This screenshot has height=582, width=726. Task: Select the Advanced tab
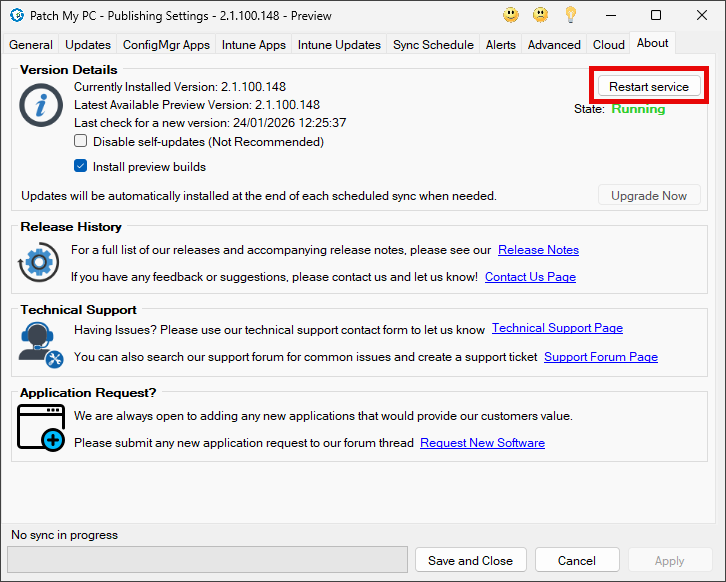554,44
